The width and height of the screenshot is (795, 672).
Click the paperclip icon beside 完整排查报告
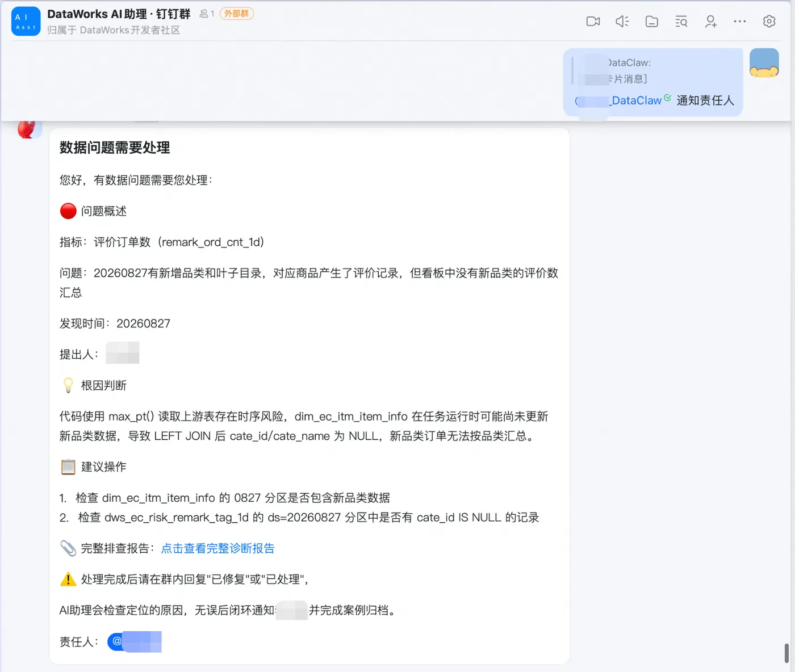tap(68, 548)
